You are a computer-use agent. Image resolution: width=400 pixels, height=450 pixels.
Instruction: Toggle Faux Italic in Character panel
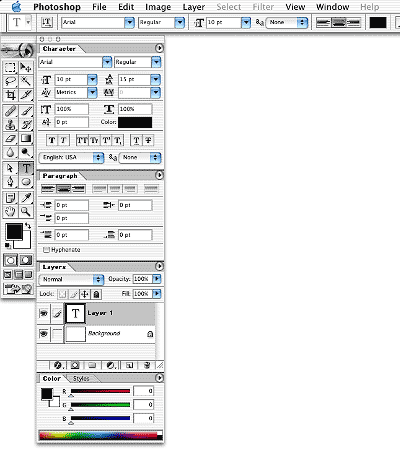(63, 140)
